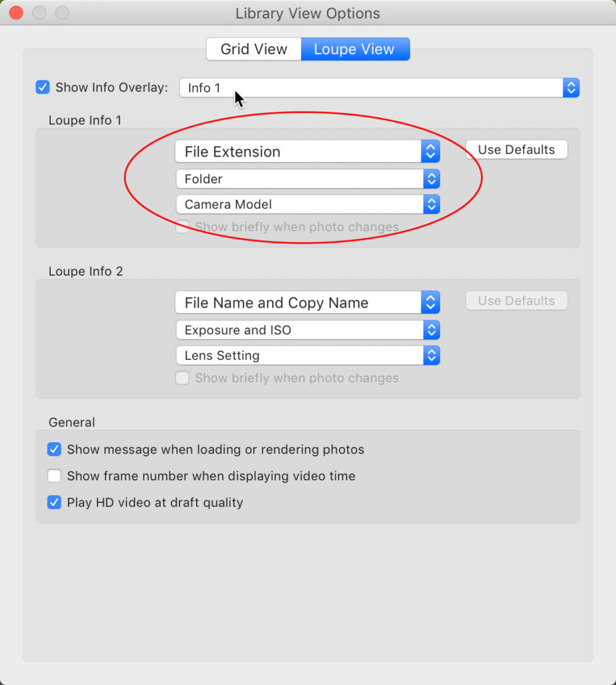
Task: Click the arrow icon beside Lens Setting
Action: click(x=431, y=356)
